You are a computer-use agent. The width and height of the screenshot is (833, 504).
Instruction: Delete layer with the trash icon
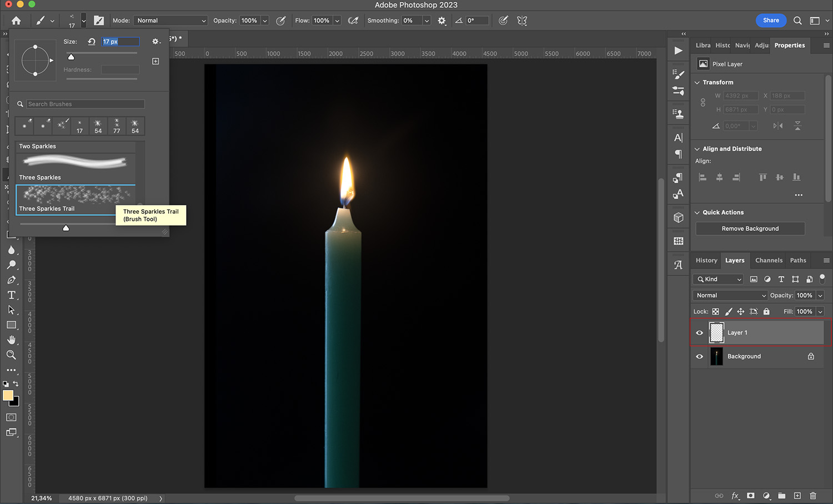click(x=813, y=495)
